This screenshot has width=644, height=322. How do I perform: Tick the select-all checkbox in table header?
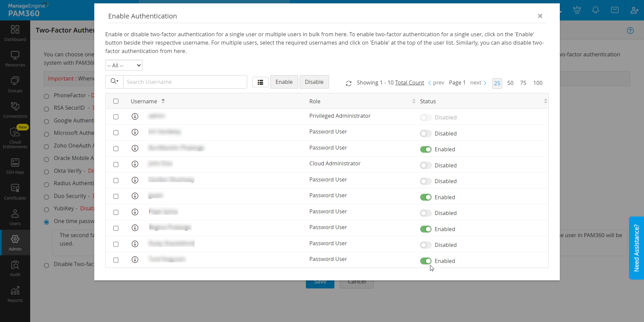pyautogui.click(x=116, y=101)
